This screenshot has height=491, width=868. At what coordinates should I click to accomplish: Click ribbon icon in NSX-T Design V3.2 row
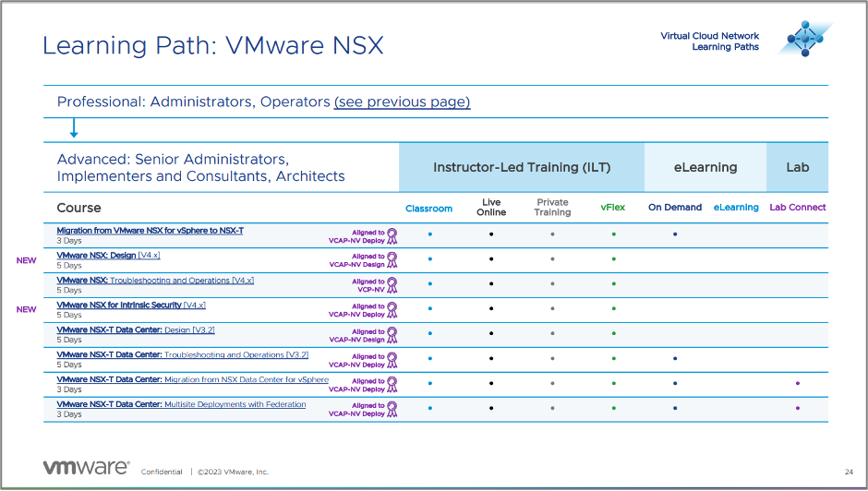(x=392, y=335)
